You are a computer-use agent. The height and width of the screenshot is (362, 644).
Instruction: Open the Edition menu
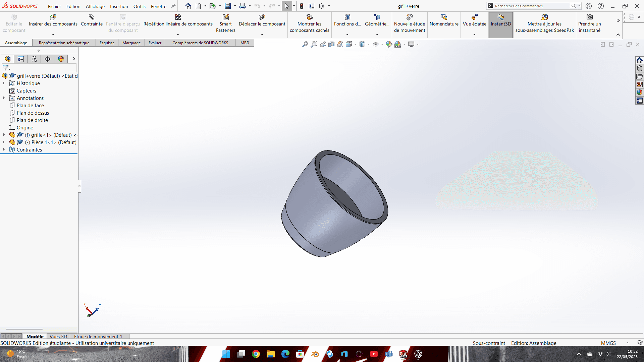[73, 6]
